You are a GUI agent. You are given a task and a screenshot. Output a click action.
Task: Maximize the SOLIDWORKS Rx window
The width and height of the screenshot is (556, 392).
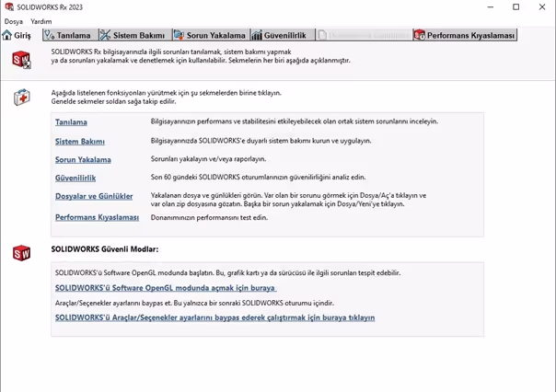tap(515, 6)
